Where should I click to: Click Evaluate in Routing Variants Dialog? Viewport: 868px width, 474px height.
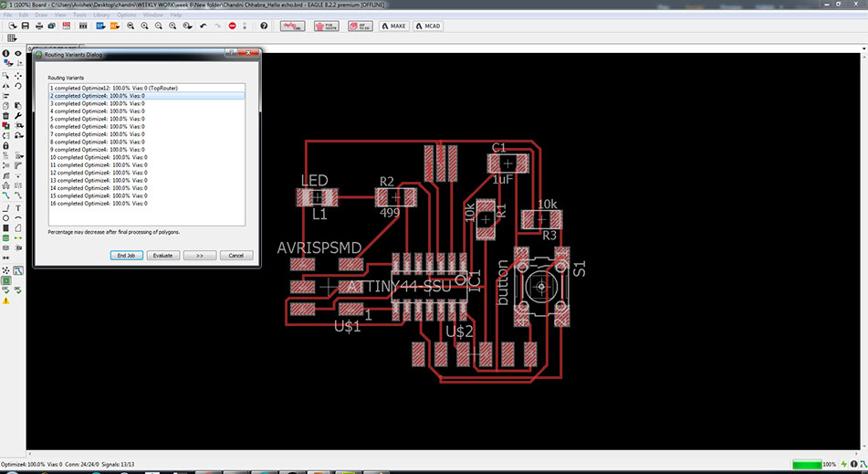162,256
